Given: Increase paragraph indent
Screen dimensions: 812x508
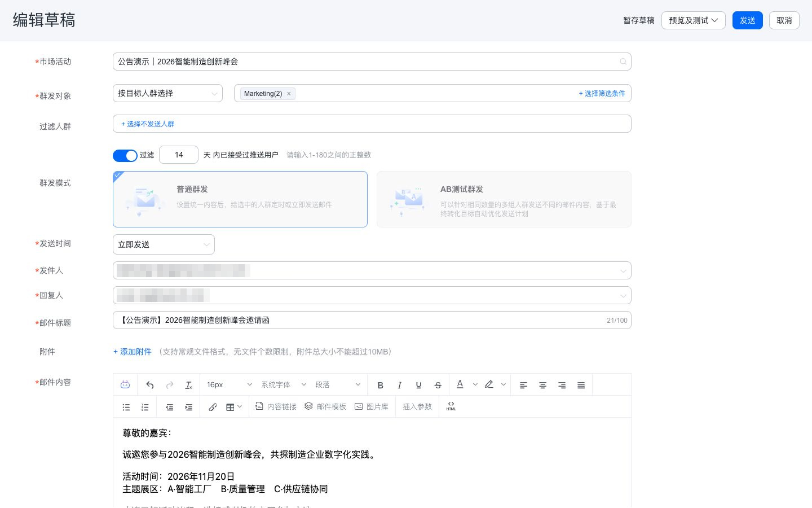Looking at the screenshot, I should pos(189,407).
